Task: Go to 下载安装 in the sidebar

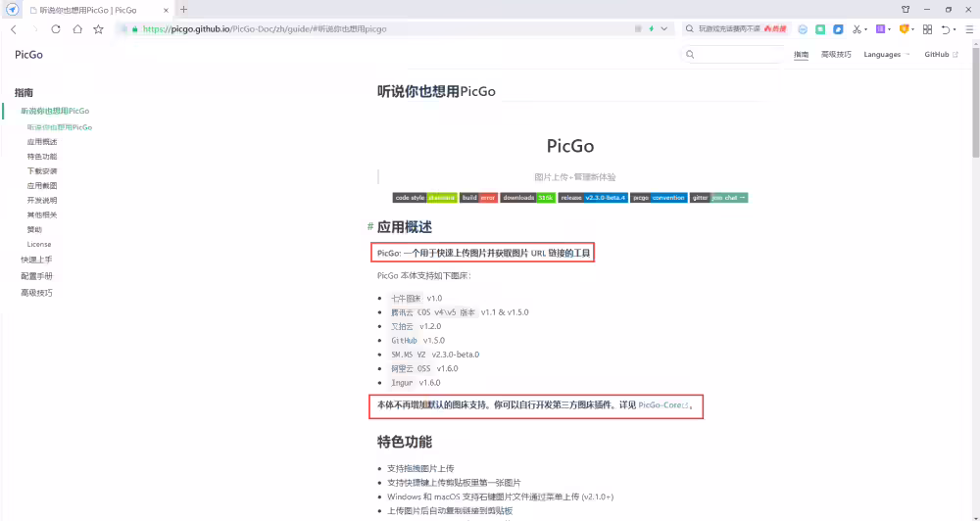Action: (x=42, y=171)
